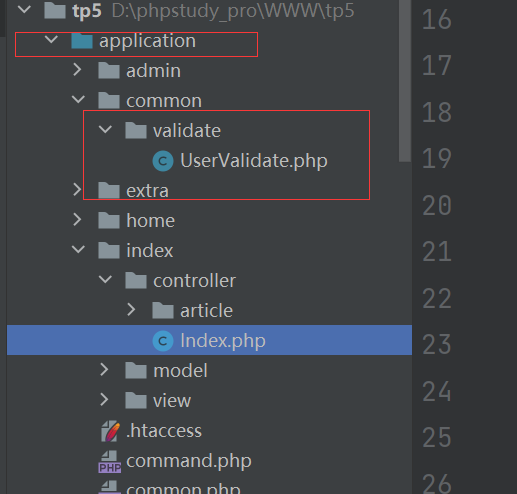Click the article folder icon
This screenshot has height=494, width=517.
163,311
